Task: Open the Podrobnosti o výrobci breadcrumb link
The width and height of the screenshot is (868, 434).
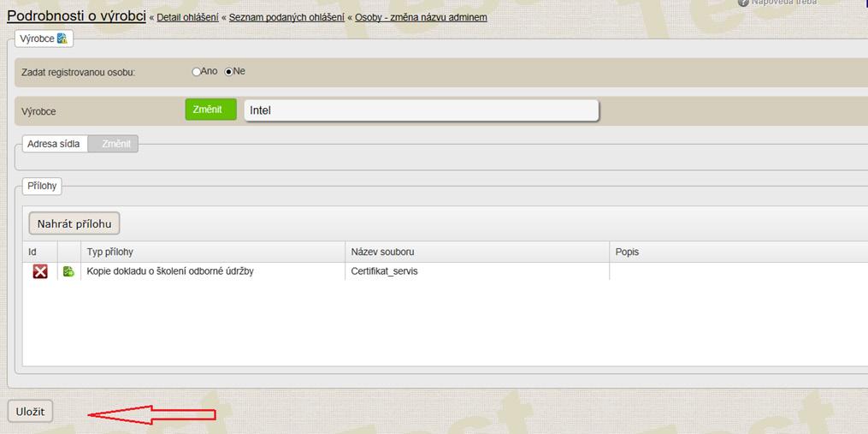Action: tap(76, 16)
